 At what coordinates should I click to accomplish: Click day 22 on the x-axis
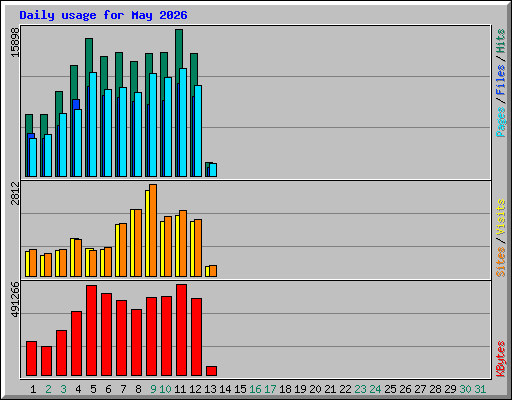pos(345,389)
